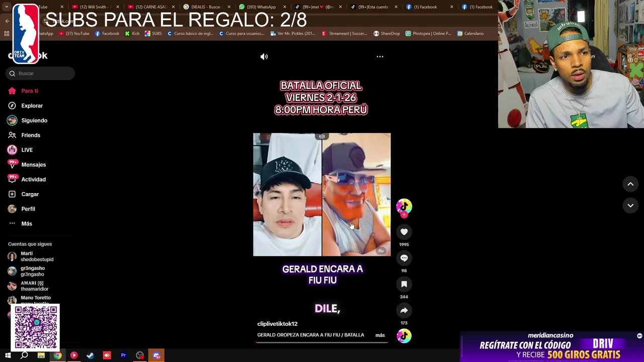Open Cargar upload page

[30, 194]
